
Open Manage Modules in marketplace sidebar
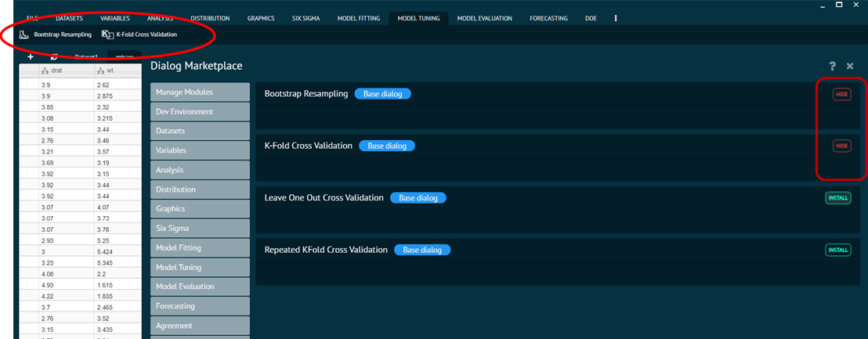(x=200, y=92)
